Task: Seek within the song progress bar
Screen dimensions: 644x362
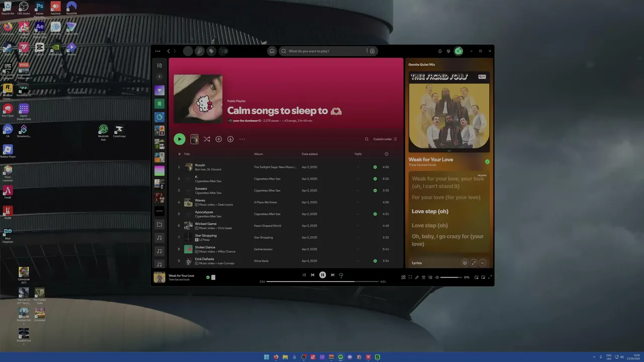Action: (x=323, y=282)
